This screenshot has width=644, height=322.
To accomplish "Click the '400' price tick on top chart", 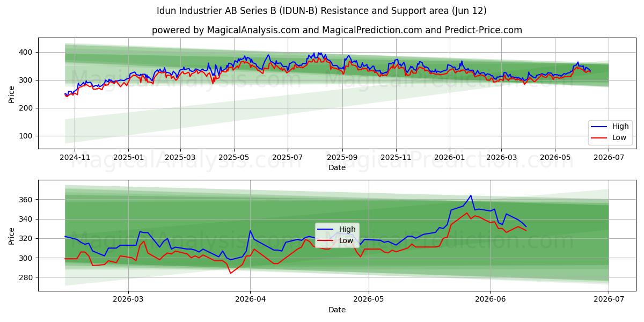I will [x=27, y=52].
